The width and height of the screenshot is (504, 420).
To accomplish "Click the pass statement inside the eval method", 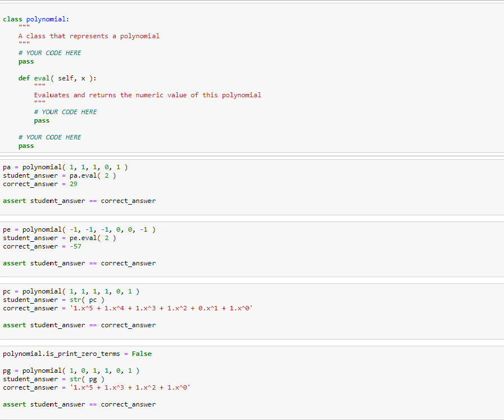I will click(41, 120).
